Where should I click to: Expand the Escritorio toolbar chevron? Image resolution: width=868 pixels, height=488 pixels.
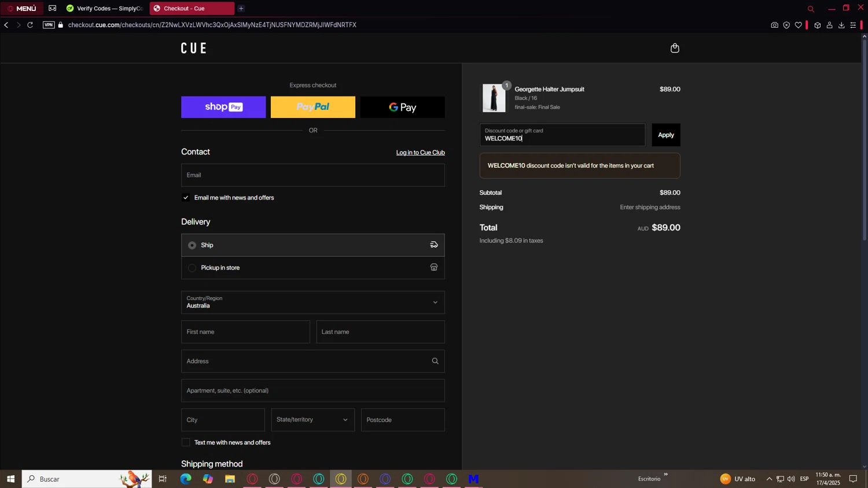pyautogui.click(x=665, y=475)
